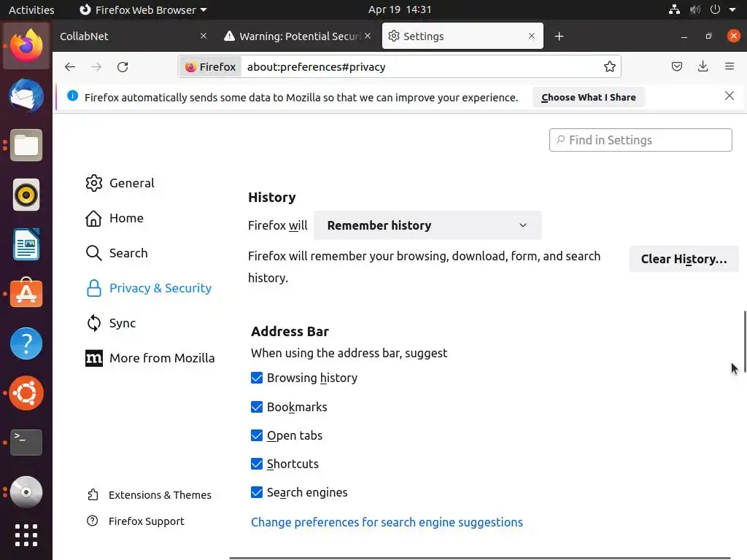Click the bookmark star in address bar

point(610,67)
